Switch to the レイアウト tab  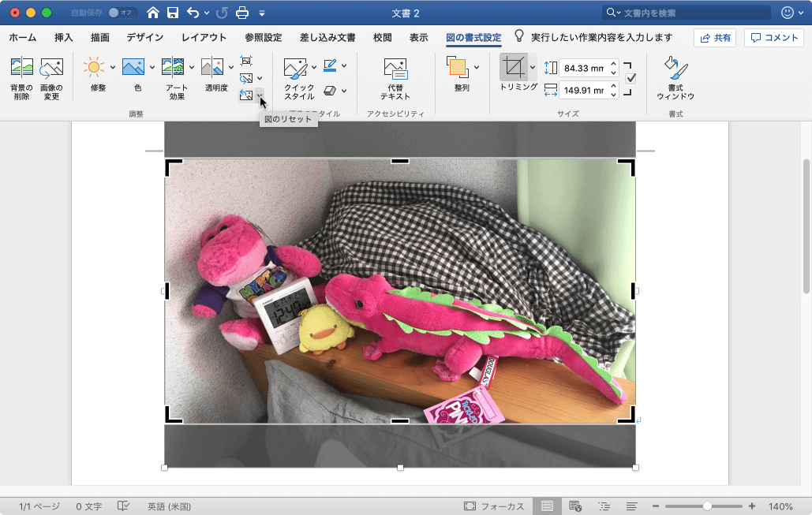coord(204,37)
